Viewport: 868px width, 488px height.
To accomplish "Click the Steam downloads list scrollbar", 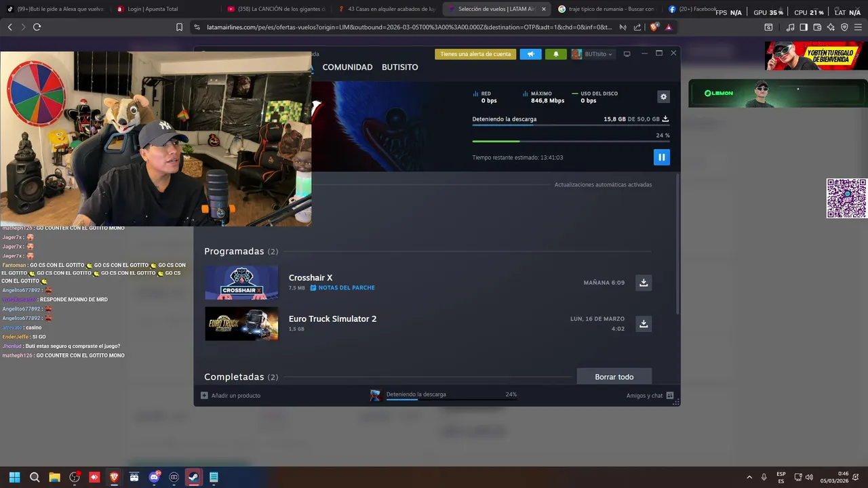I will (x=677, y=244).
